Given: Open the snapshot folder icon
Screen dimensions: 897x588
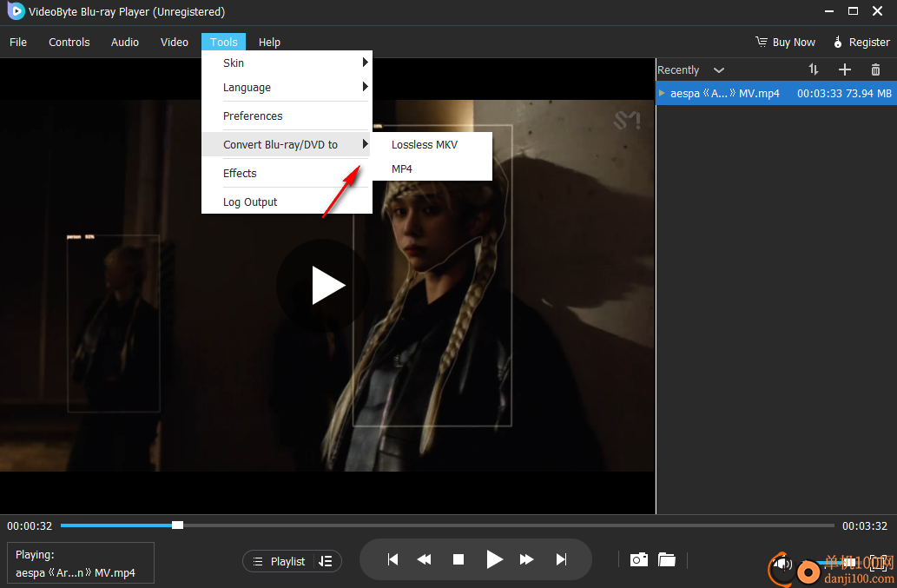Looking at the screenshot, I should tap(667, 559).
